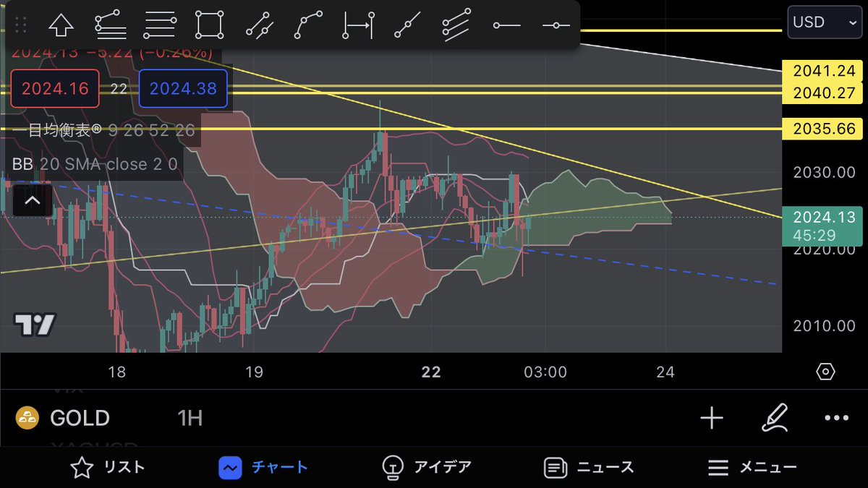The width and height of the screenshot is (868, 488).
Task: Select the horizontal line tool
Action: pos(506,25)
